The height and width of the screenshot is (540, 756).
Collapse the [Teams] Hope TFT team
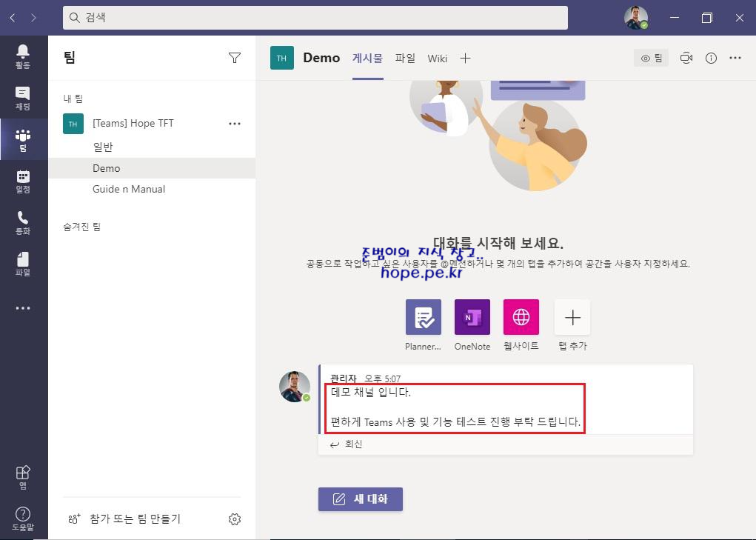(x=133, y=124)
